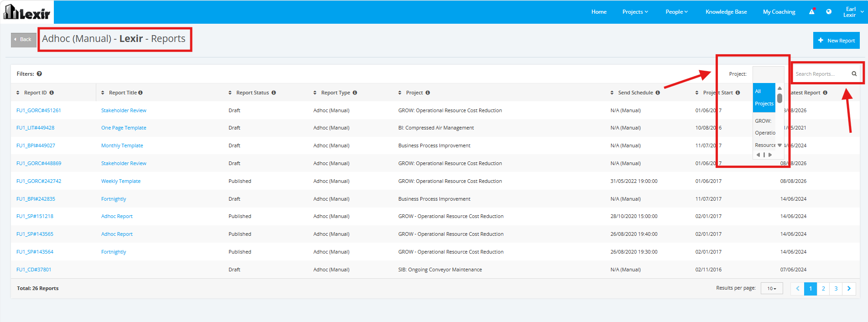Sort table by Report Type arrows
This screenshot has height=322, width=868.
pyautogui.click(x=315, y=93)
